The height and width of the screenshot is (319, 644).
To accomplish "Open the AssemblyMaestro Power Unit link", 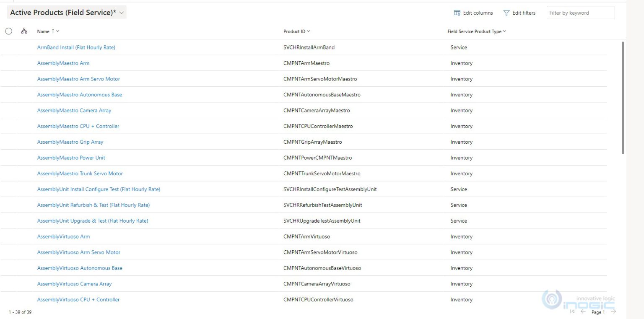I will (71, 158).
